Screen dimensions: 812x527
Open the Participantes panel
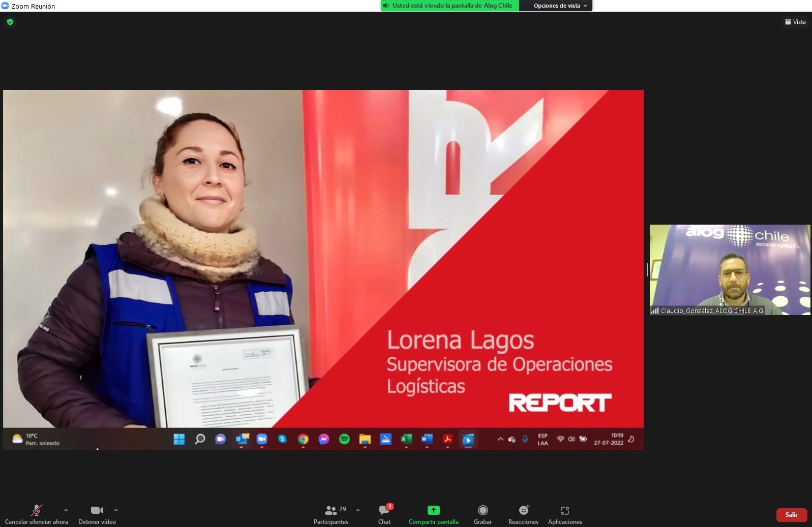point(331,514)
